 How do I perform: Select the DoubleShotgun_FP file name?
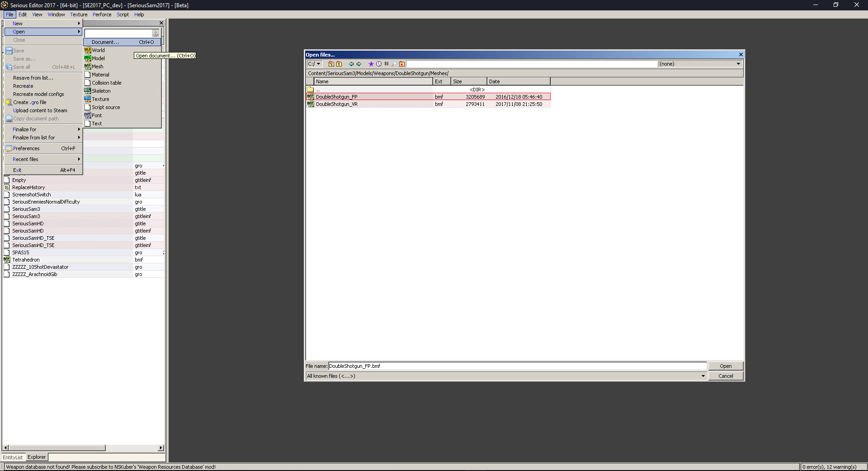(x=336, y=97)
